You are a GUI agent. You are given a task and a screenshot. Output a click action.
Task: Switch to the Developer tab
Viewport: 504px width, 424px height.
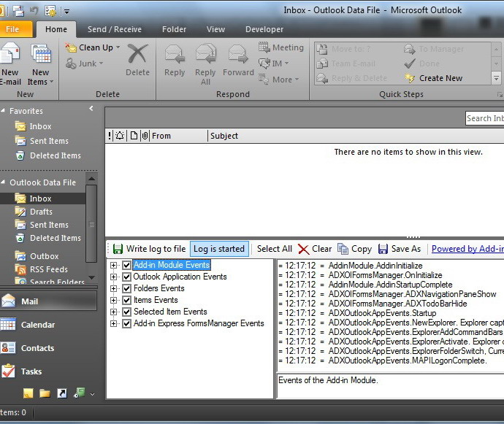click(264, 29)
